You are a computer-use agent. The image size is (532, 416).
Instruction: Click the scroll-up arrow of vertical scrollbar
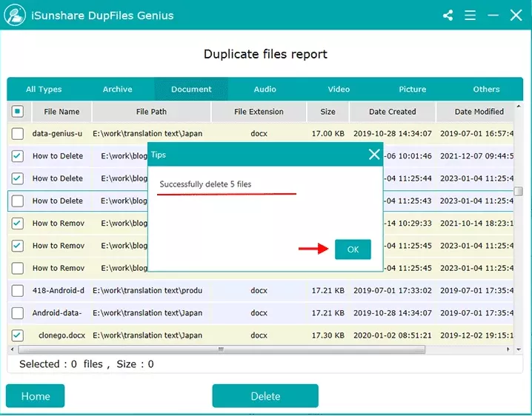pos(519,107)
